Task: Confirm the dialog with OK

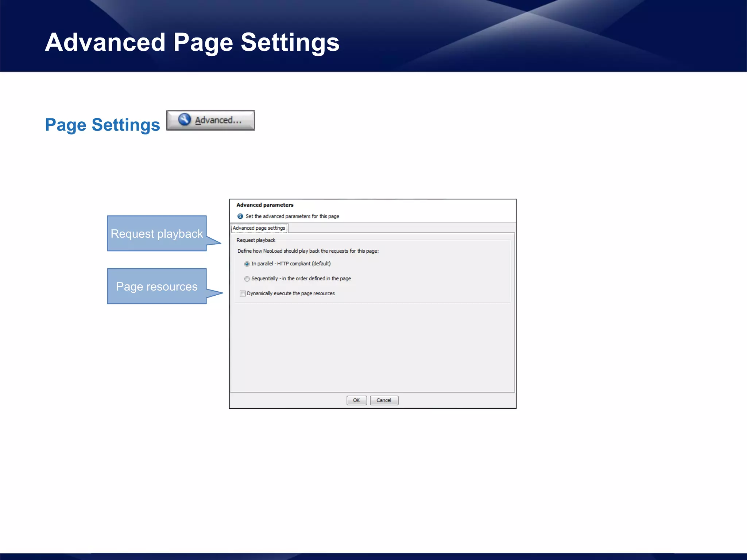Action: click(x=356, y=400)
